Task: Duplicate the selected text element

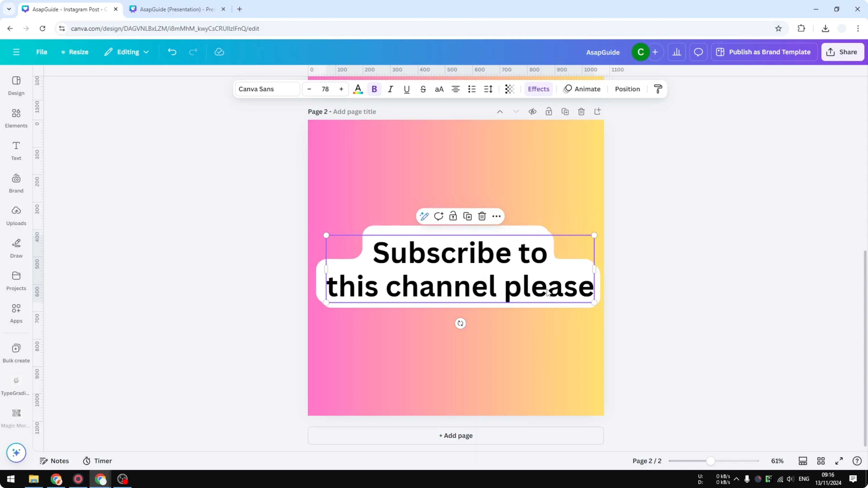Action: pos(467,216)
